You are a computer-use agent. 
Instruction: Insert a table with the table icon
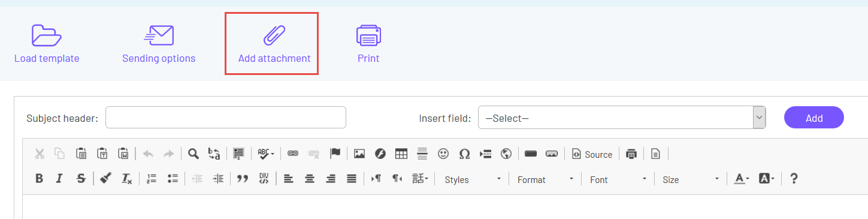(x=401, y=154)
